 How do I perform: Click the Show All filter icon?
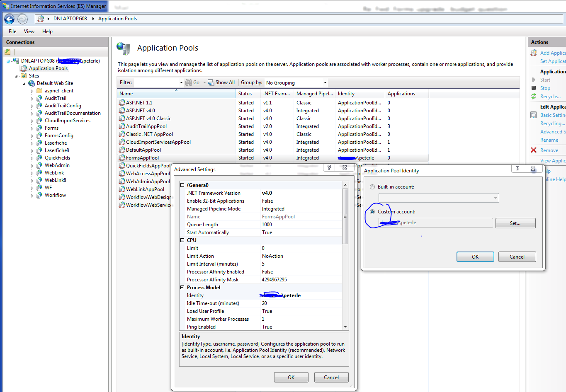point(211,82)
